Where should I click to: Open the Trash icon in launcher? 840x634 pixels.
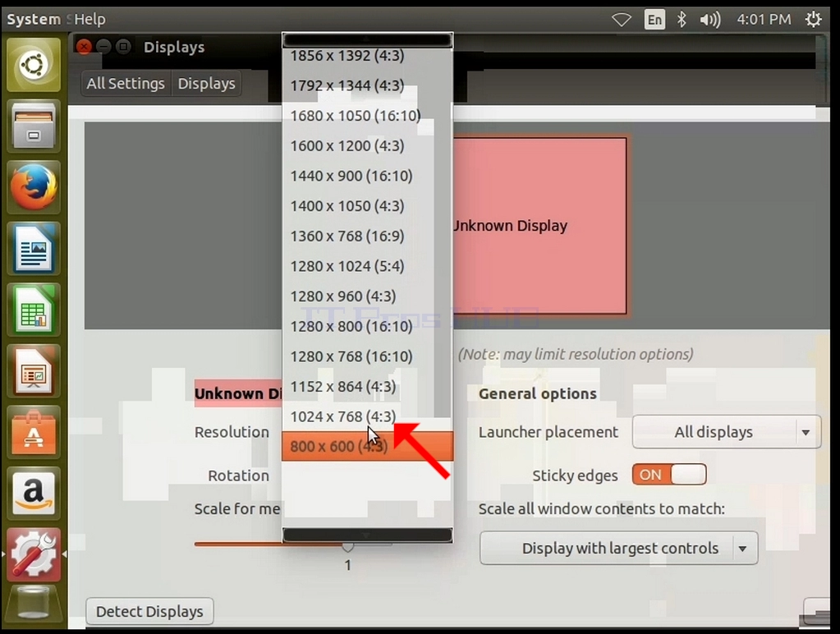(x=34, y=604)
